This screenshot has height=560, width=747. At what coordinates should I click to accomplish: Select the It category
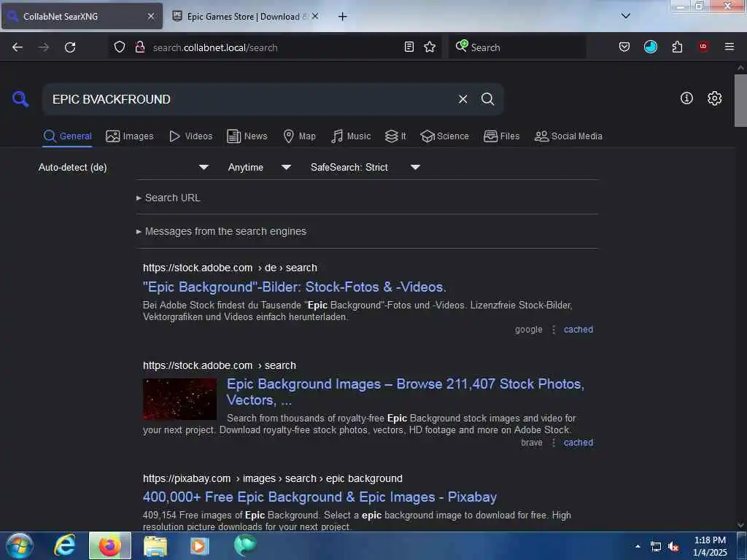[x=395, y=136]
